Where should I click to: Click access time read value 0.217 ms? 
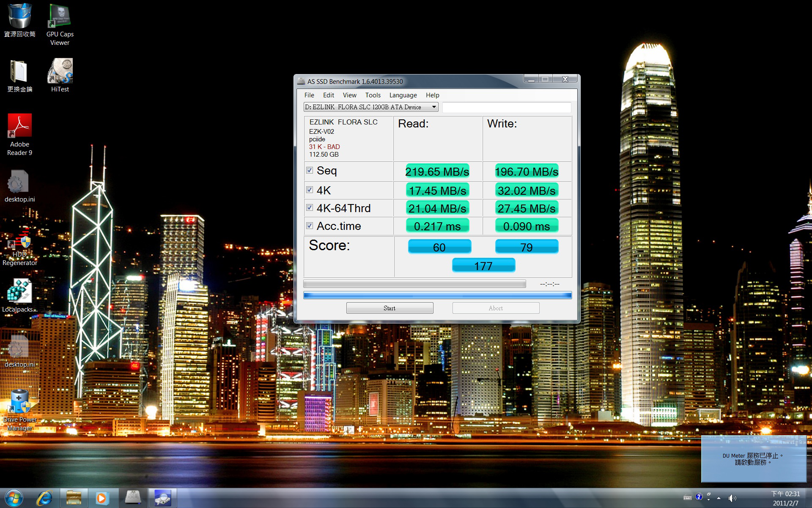tap(437, 226)
